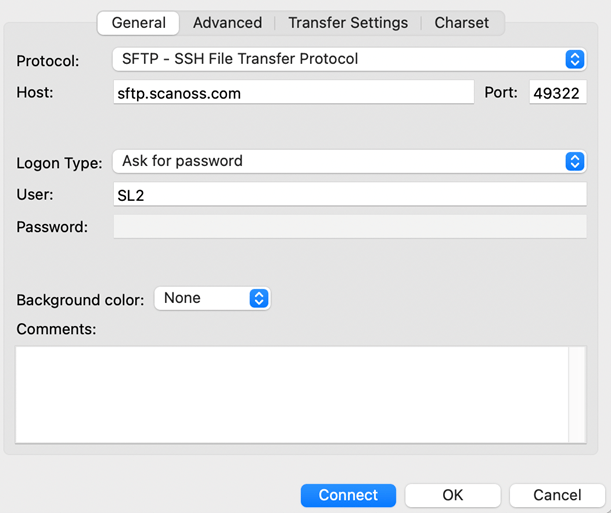Open the Logon Type dropdown
This screenshot has width=611, height=513.
350,161
